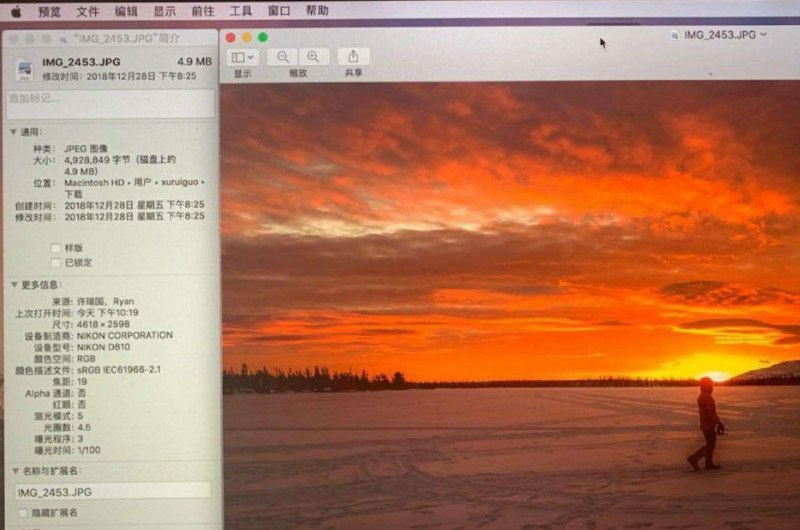Click the file proxy icon in Preview title
Screen dimensions: 800x530
[674, 35]
